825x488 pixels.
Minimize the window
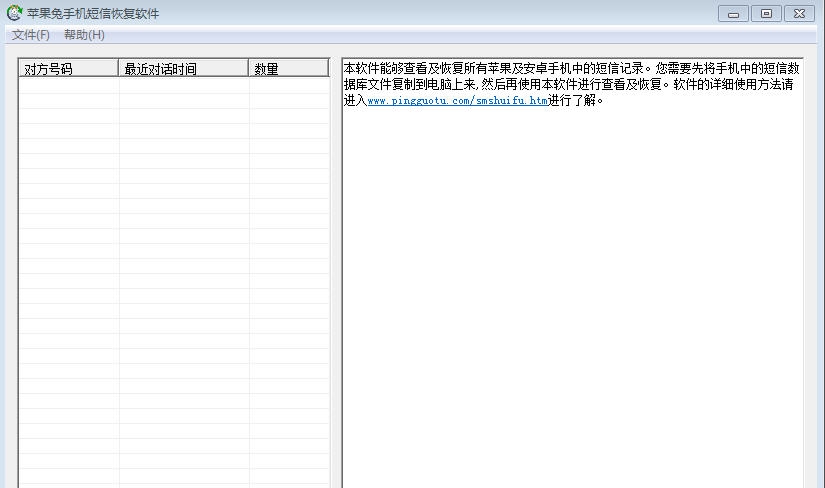(733, 14)
